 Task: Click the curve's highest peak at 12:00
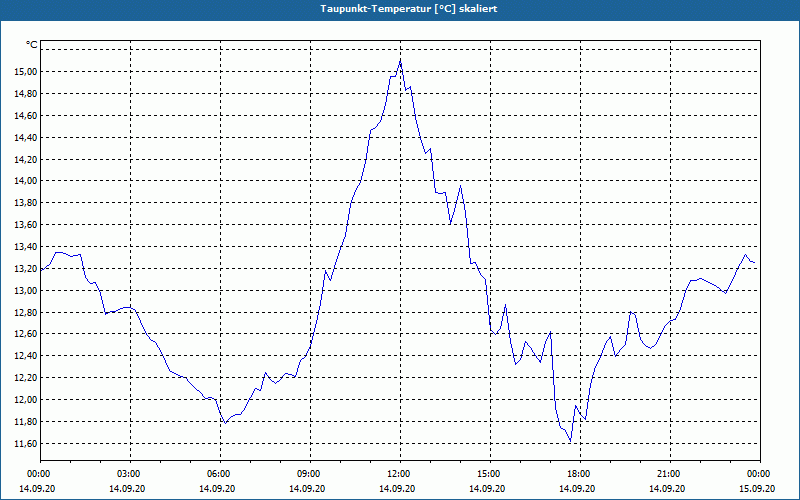click(x=401, y=61)
